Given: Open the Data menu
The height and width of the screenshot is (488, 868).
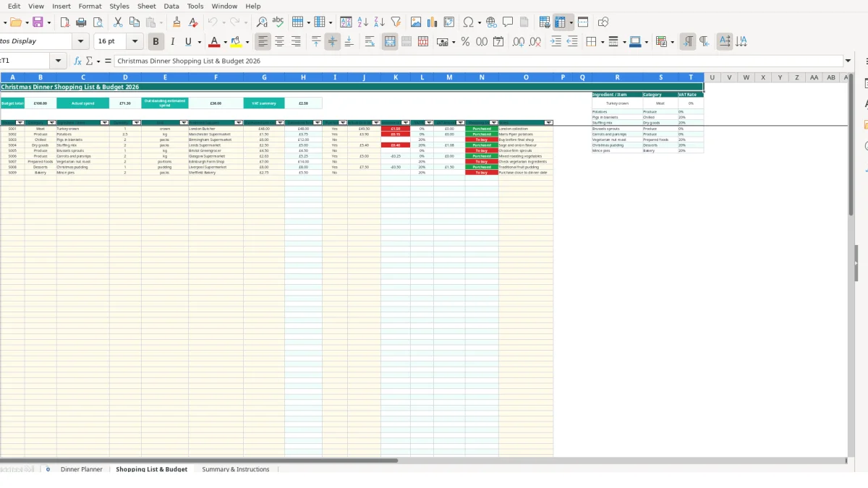Looking at the screenshot, I should [171, 6].
